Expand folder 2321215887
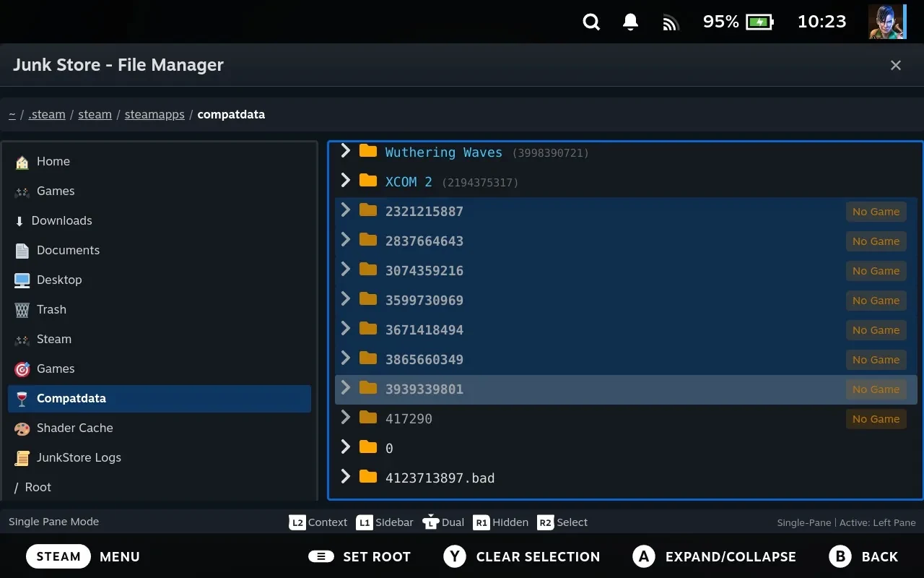This screenshot has height=578, width=924. coord(346,210)
